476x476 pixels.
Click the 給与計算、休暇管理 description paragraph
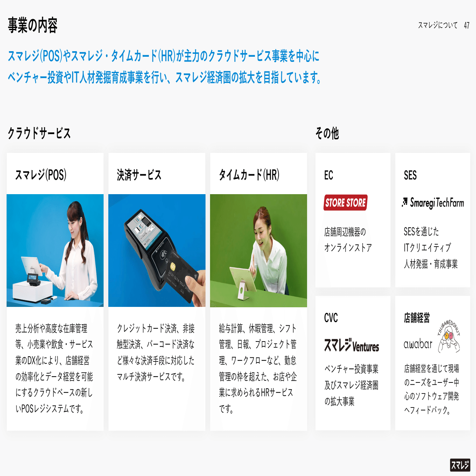(x=258, y=368)
